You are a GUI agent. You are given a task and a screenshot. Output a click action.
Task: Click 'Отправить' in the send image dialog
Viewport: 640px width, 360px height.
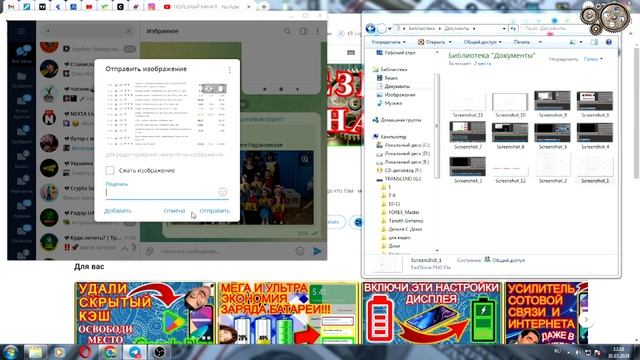[215, 211]
